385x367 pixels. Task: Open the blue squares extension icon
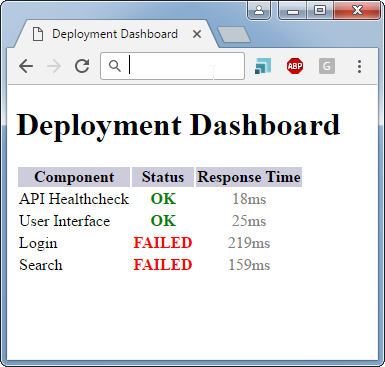(263, 66)
